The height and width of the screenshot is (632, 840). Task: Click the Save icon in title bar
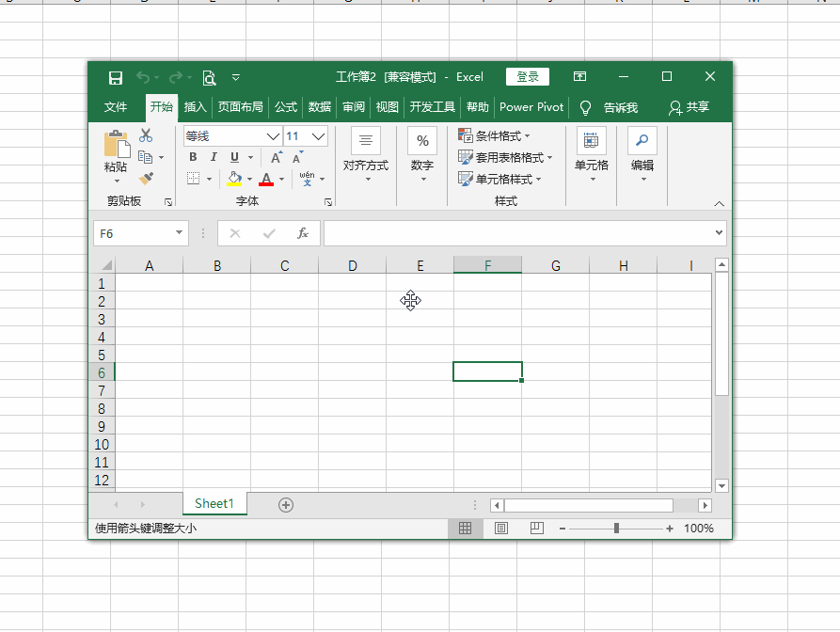(115, 78)
